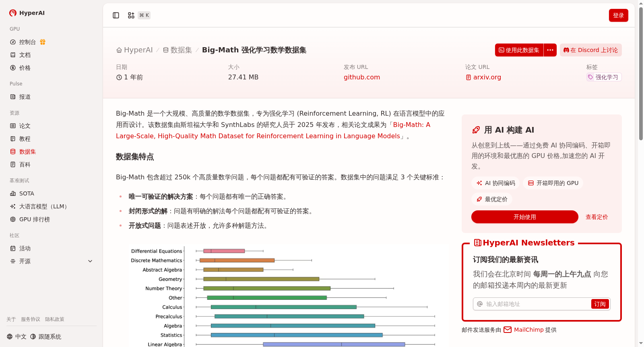Open the three-dots more options menu
Image resolution: width=644 pixels, height=347 pixels.
pos(550,50)
